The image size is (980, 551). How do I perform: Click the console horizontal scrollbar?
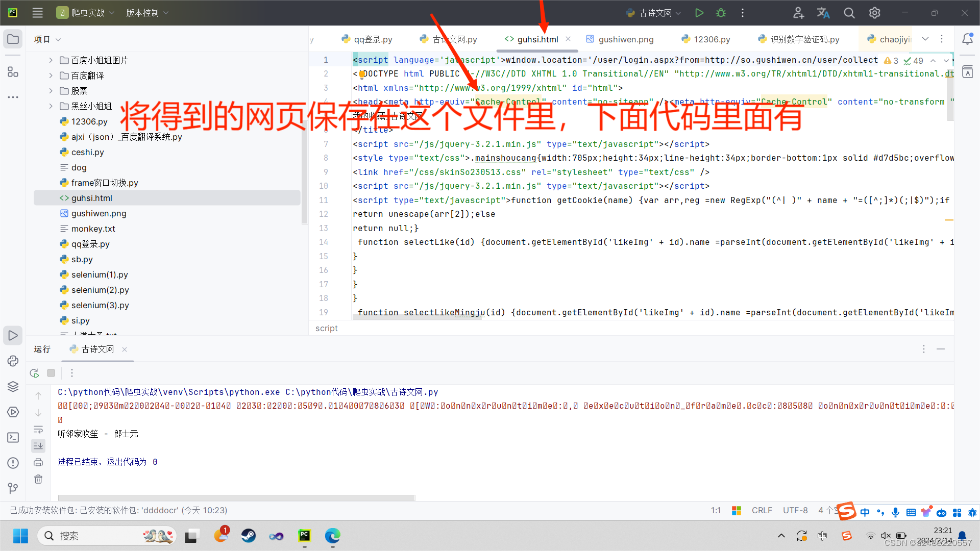tap(236, 497)
